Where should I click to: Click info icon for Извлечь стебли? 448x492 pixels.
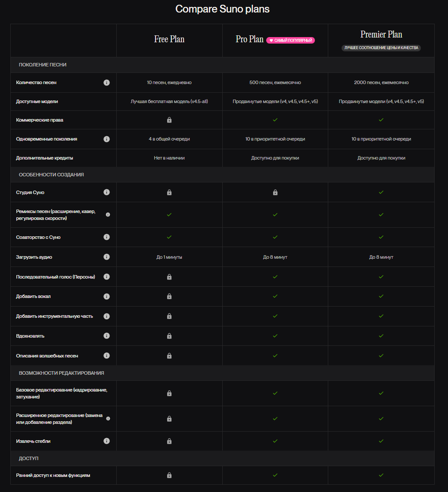coord(106,441)
